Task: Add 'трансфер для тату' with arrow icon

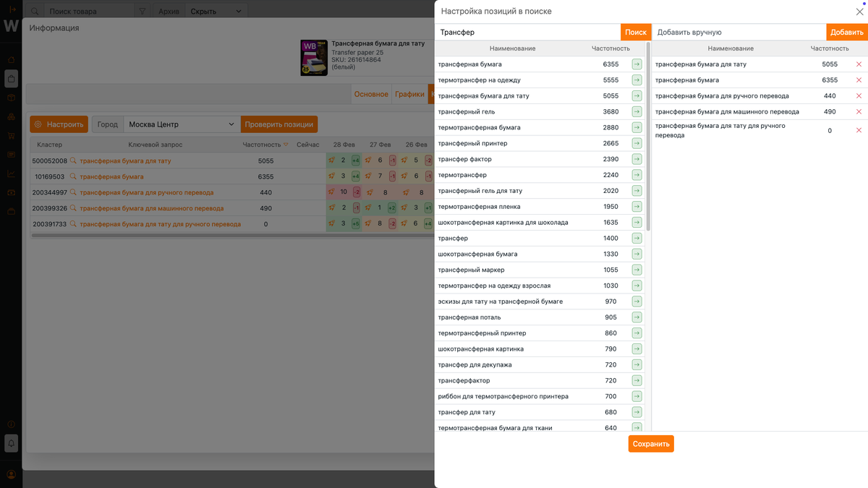Action: (637, 412)
